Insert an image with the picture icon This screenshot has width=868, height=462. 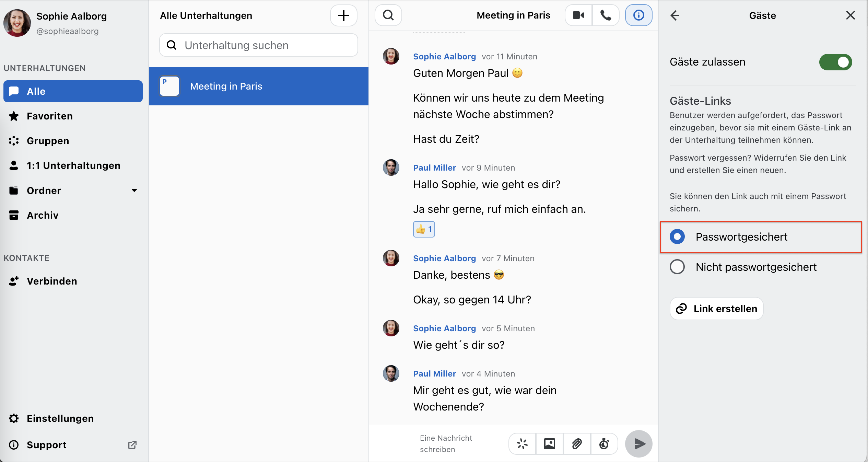pyautogui.click(x=549, y=444)
